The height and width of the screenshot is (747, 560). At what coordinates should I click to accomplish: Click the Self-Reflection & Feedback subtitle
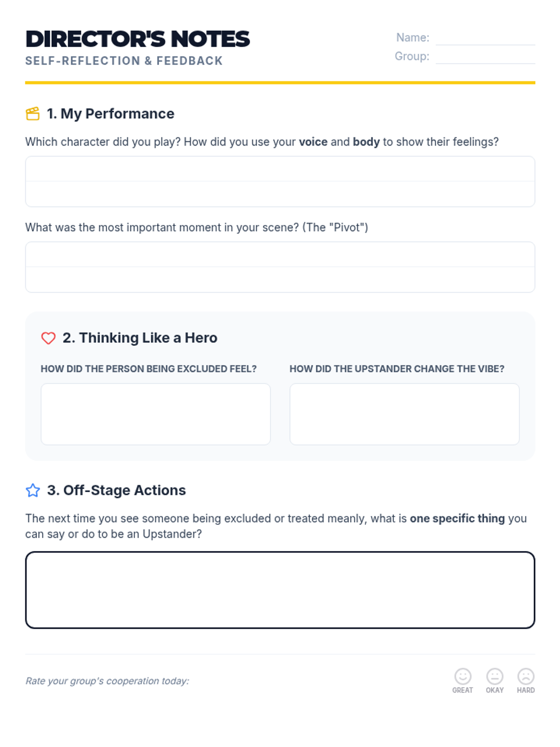point(124,61)
